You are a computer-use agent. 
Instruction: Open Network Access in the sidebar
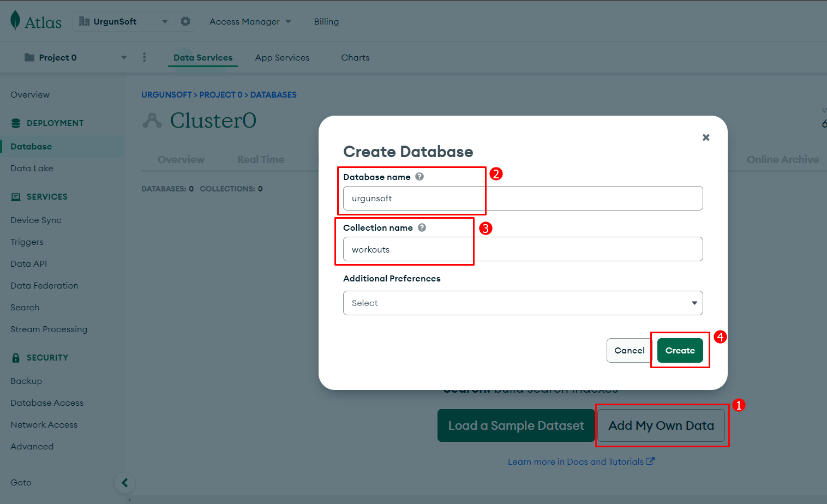point(44,425)
